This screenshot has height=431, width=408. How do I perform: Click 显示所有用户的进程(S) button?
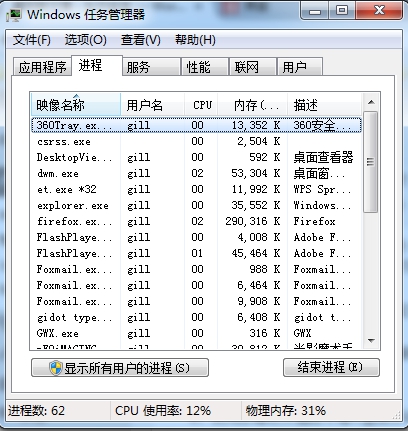(x=120, y=368)
